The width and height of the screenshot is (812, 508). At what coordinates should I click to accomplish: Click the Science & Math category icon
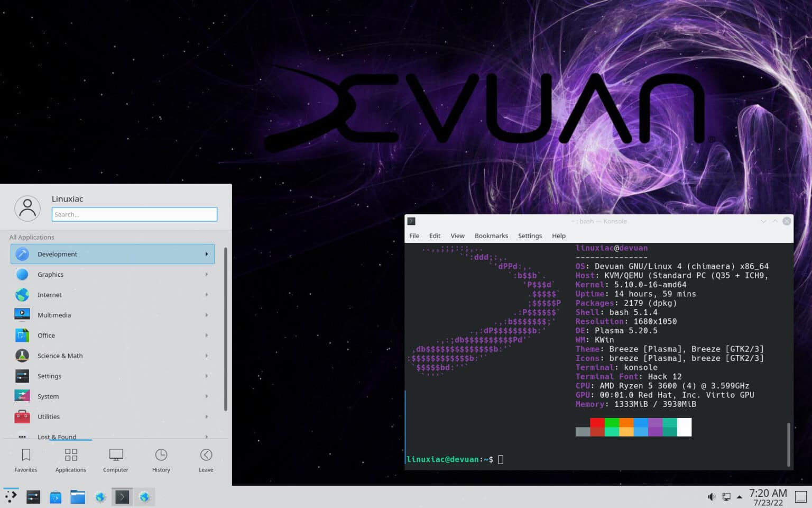pos(22,355)
